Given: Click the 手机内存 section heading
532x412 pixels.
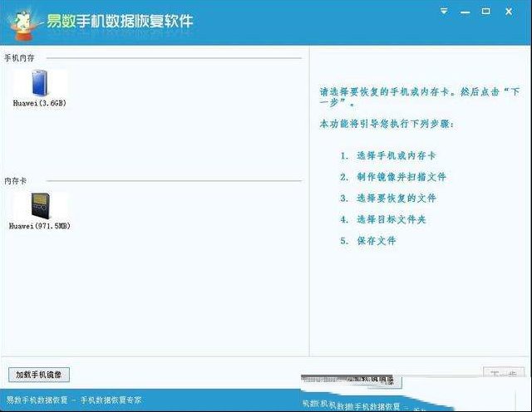Looking at the screenshot, I should (19, 58).
